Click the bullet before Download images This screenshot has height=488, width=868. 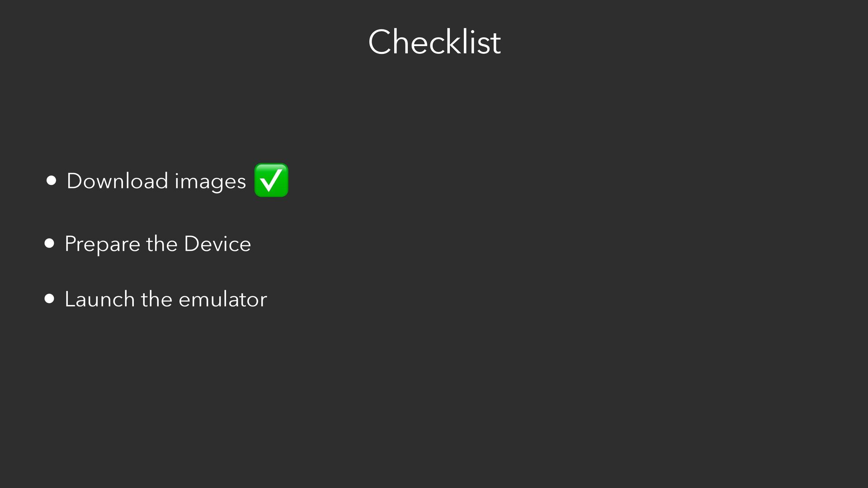tap(51, 181)
